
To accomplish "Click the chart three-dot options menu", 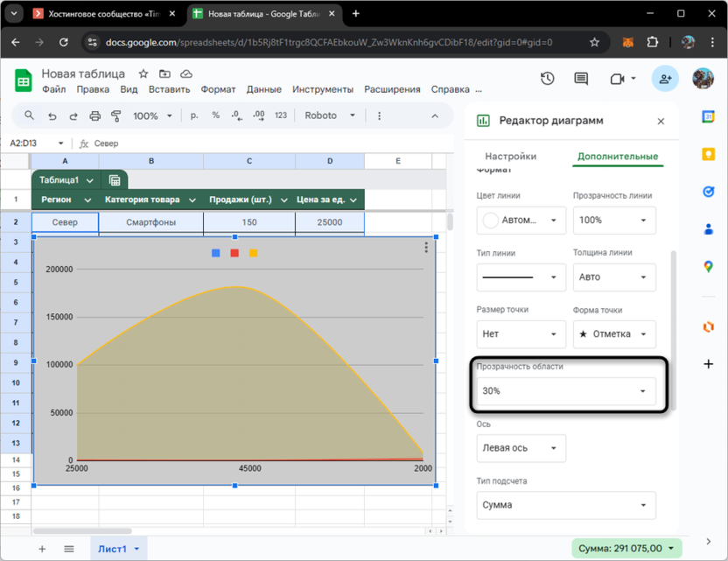I will (426, 248).
